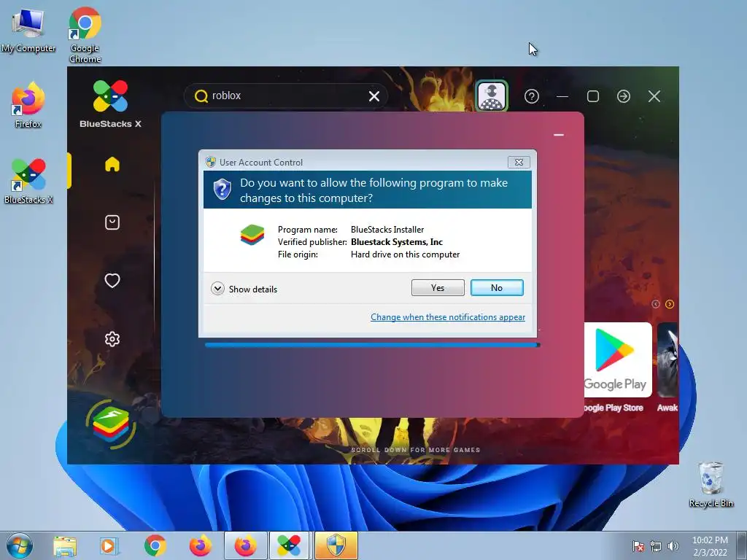The image size is (747, 560).
Task: Expand Show details in UAC dialog
Action: pos(244,289)
